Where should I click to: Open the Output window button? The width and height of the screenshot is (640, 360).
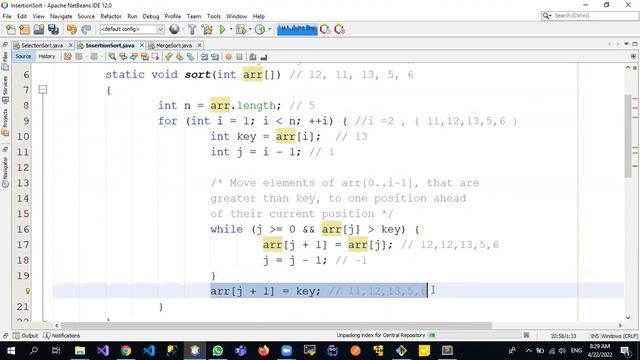click(25, 336)
